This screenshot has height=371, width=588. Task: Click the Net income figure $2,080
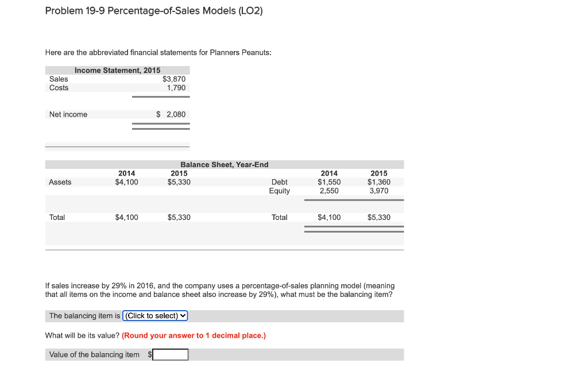click(170, 114)
